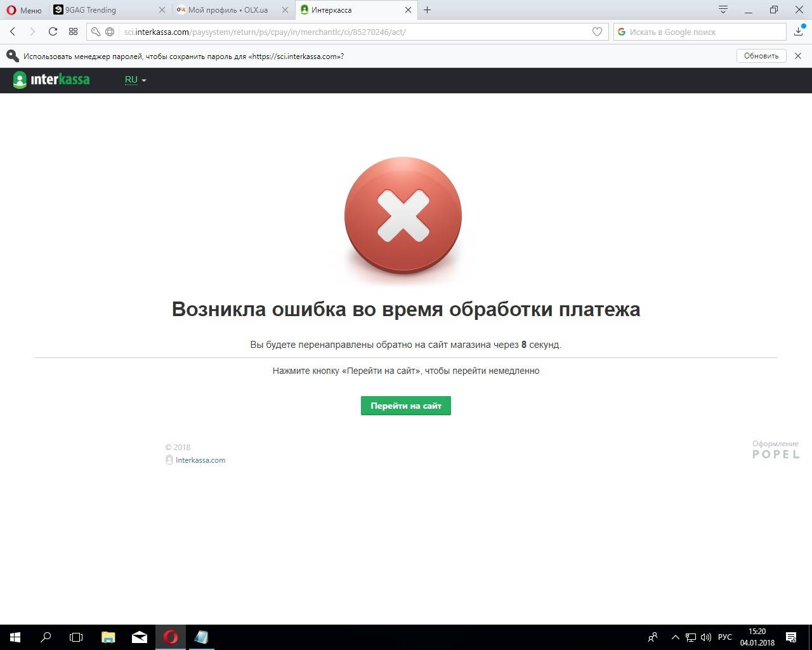Open the Speed Dial grid icon
Viewport: 812px width, 650px height.
point(73,32)
